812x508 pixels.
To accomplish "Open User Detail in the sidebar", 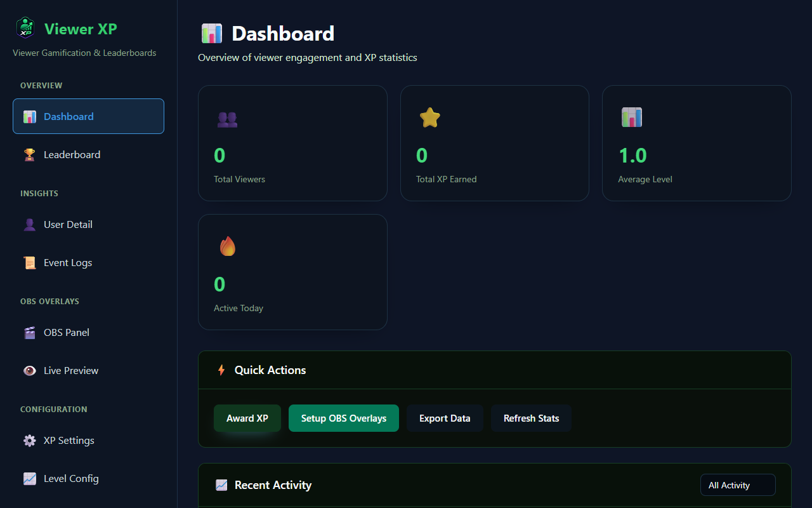I will 88,224.
